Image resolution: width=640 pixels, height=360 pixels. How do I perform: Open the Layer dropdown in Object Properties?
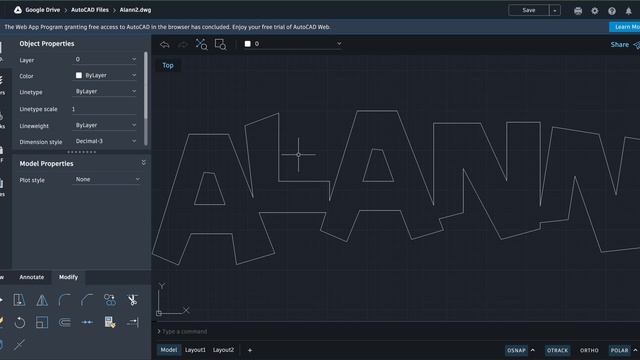click(105, 60)
